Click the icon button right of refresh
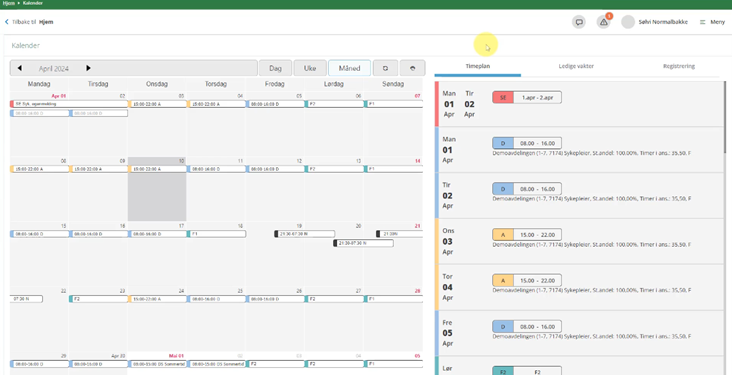This screenshot has height=375, width=732. [413, 68]
